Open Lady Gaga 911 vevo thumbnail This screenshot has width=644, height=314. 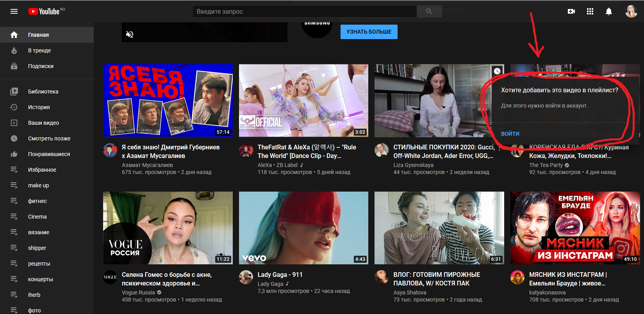pyautogui.click(x=303, y=228)
